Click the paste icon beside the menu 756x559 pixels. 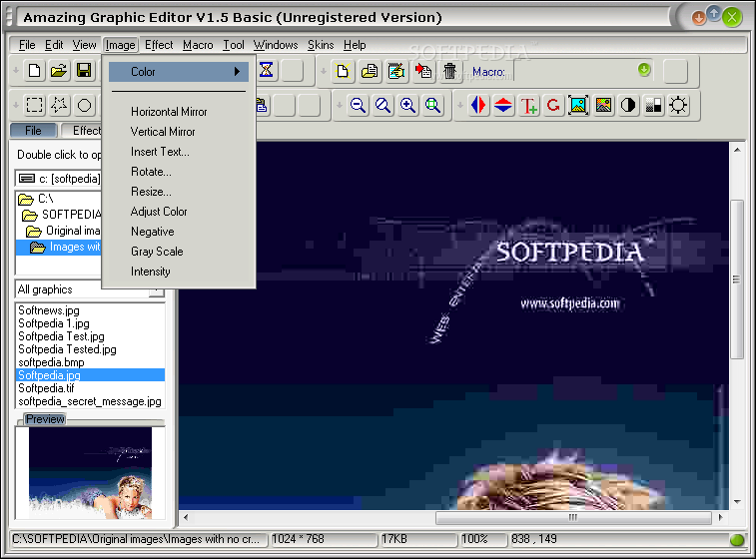[x=263, y=105]
